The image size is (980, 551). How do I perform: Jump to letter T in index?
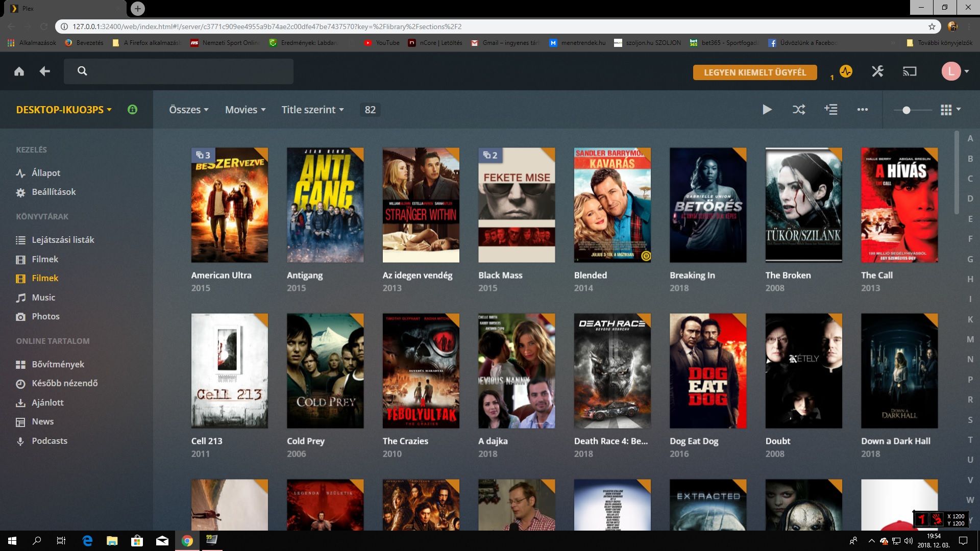[x=970, y=440]
